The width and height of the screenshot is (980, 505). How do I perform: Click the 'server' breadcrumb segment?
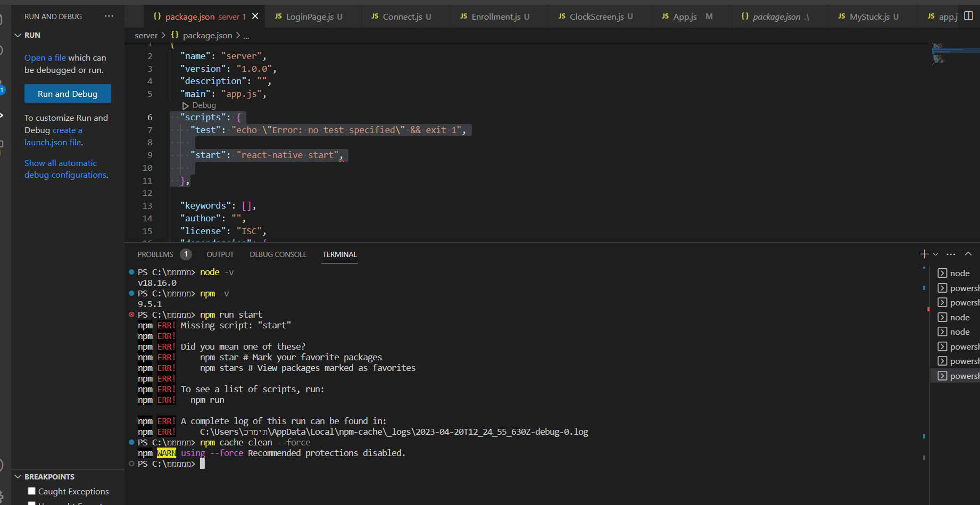[x=146, y=36]
